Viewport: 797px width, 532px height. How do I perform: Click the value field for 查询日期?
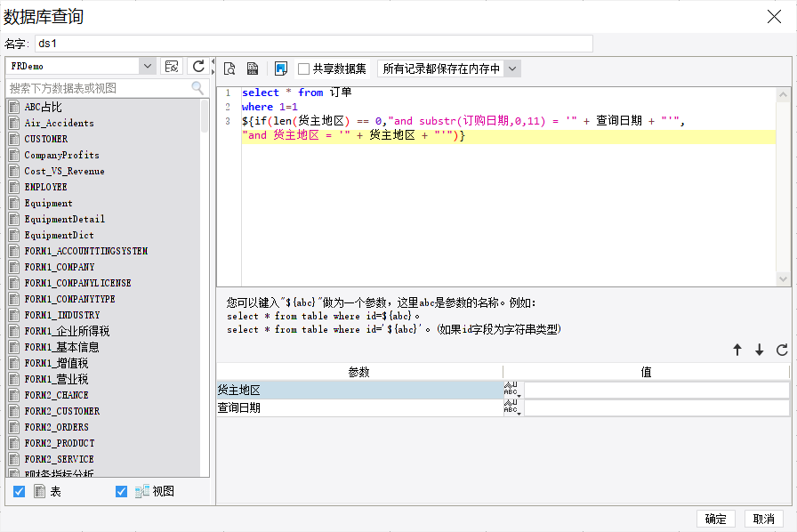pyautogui.click(x=656, y=408)
